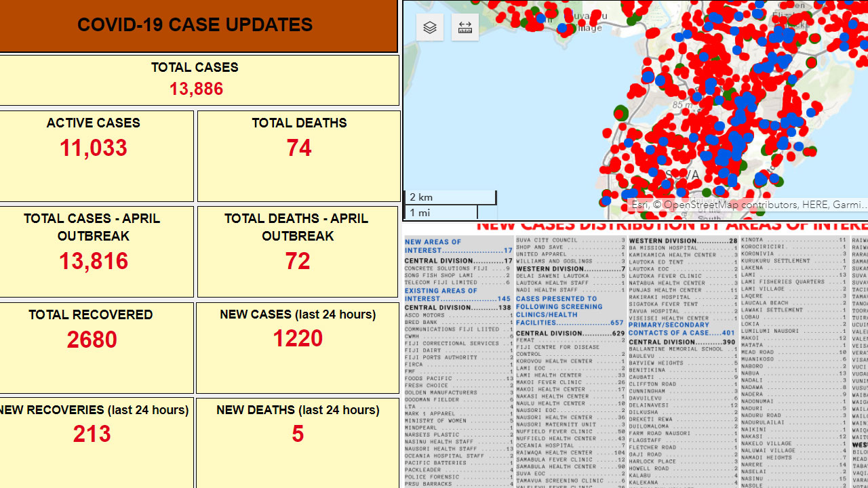Click TOTAL DEATHS - APRIL OUTBREAK label
The image size is (868, 488).
[297, 228]
